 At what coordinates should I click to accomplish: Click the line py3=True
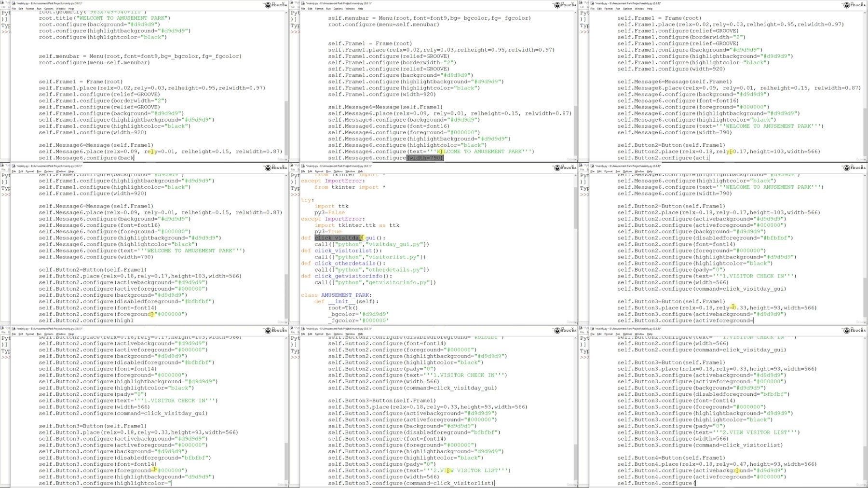click(x=328, y=232)
